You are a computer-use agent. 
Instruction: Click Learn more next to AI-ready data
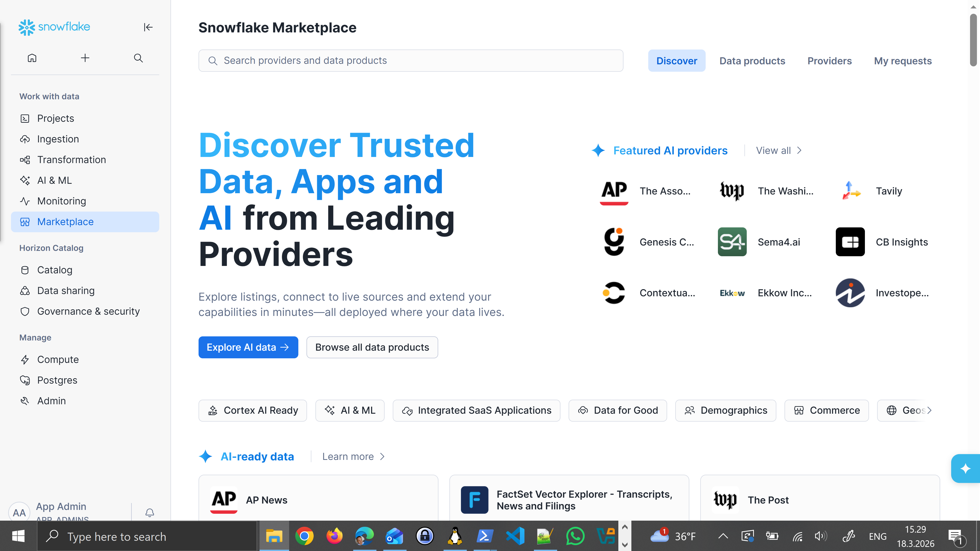354,456
